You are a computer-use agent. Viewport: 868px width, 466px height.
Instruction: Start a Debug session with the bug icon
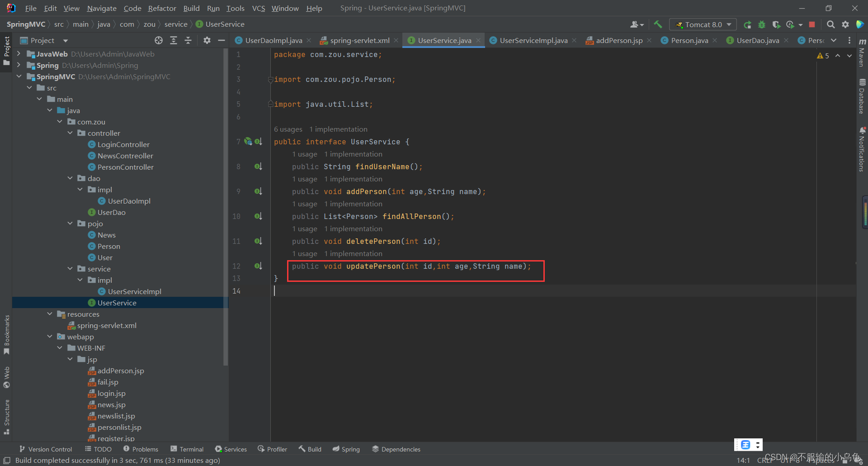click(762, 24)
